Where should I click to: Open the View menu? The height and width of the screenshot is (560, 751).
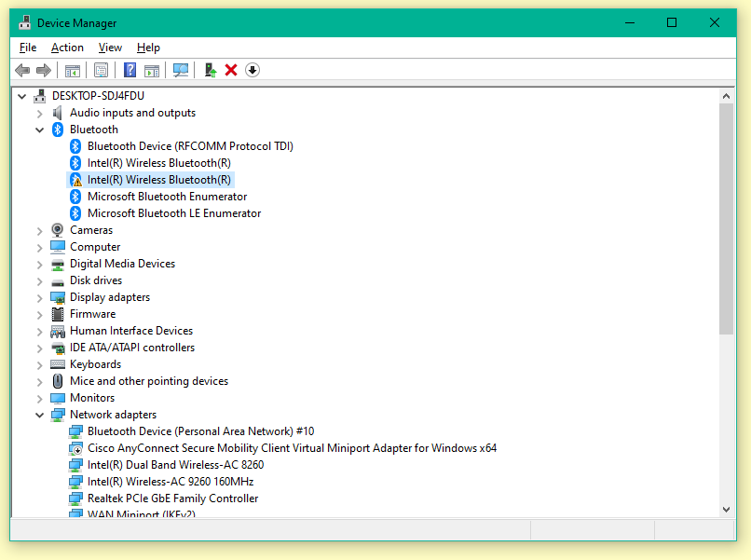[110, 48]
